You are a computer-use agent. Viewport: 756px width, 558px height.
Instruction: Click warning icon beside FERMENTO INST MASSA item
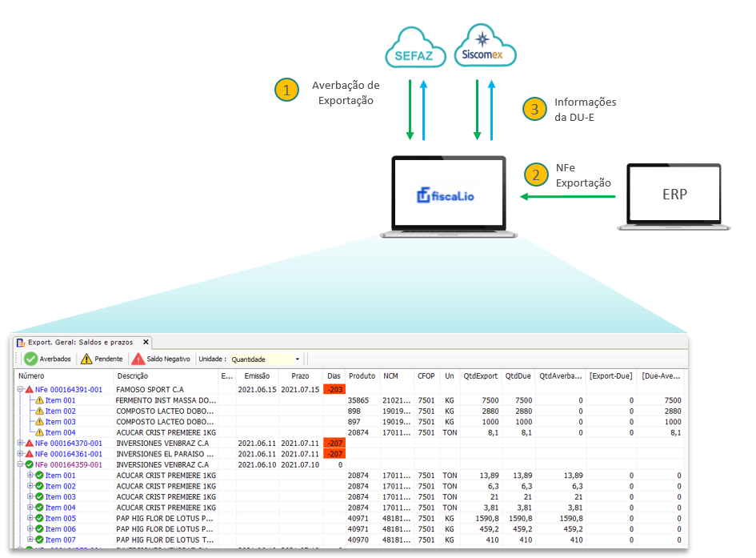tap(39, 400)
